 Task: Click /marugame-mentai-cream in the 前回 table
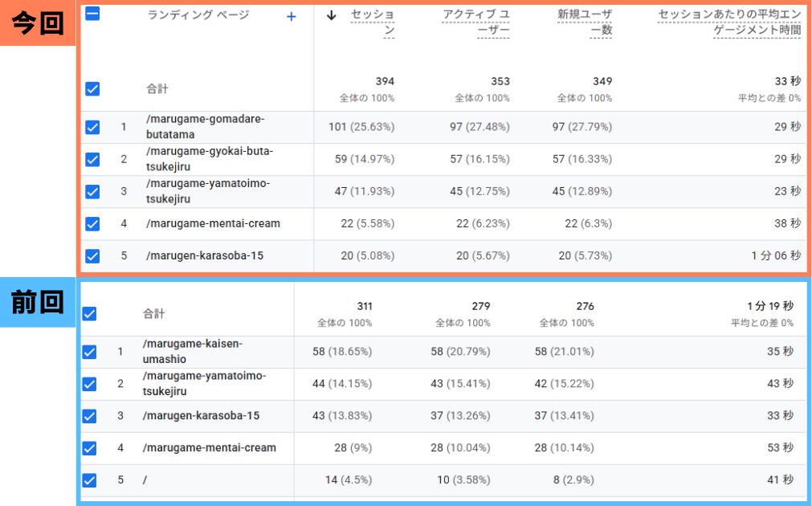point(210,448)
